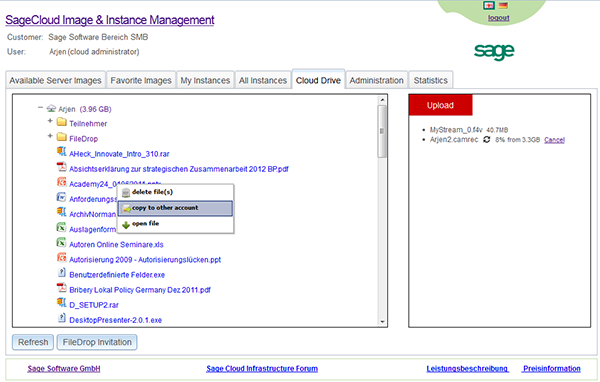600x382 pixels.
Task: Click the archive icon of ArchivNorman file
Action: tap(62, 212)
